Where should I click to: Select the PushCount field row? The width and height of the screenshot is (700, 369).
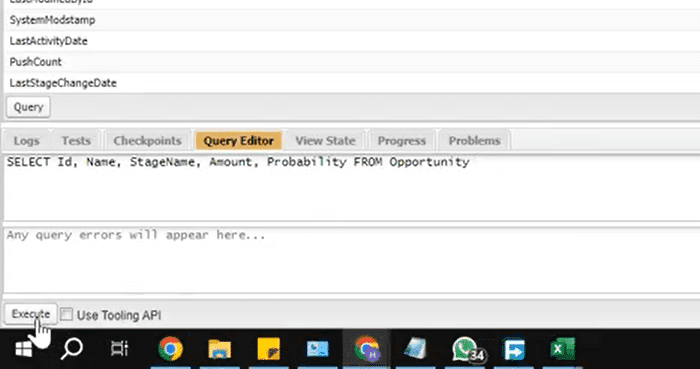click(x=352, y=62)
